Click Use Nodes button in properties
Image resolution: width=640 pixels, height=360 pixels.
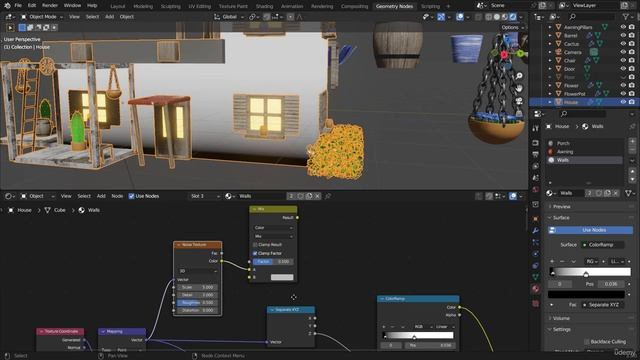pyautogui.click(x=590, y=230)
